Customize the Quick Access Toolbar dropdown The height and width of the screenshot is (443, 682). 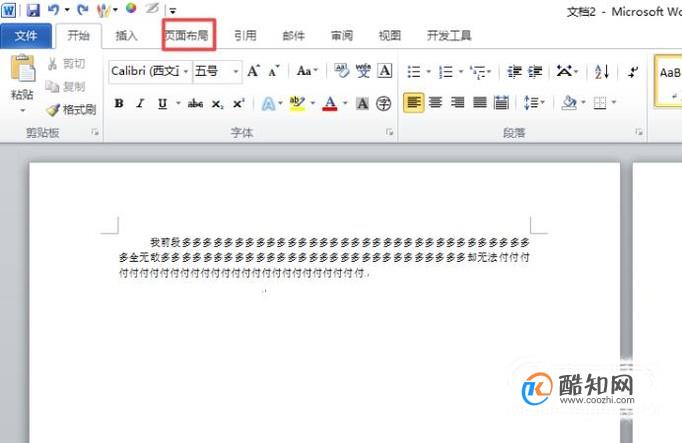point(173,10)
